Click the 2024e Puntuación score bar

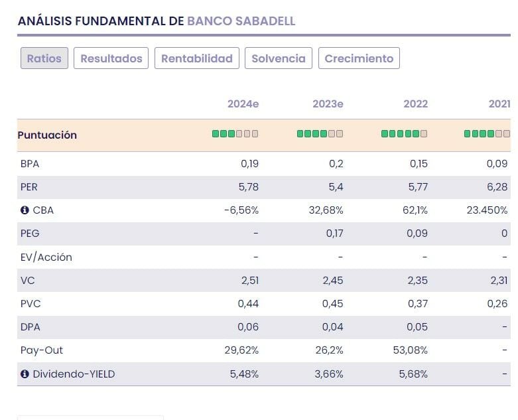click(235, 134)
